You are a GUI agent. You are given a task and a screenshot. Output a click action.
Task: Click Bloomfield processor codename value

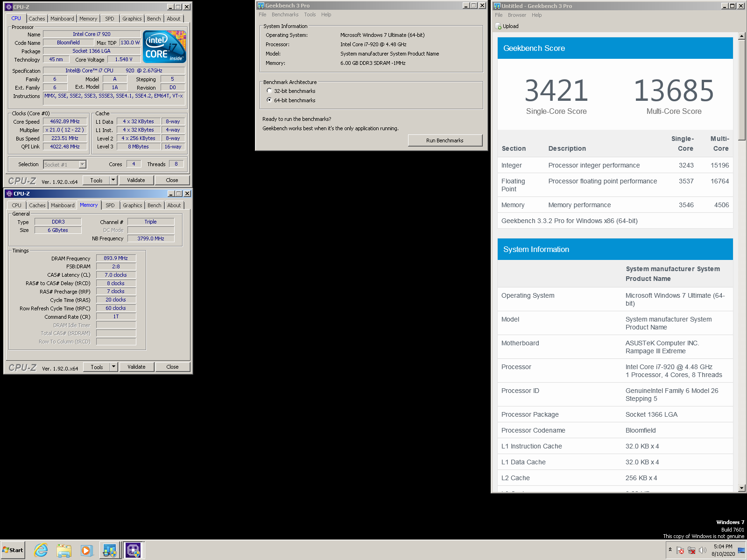(641, 430)
